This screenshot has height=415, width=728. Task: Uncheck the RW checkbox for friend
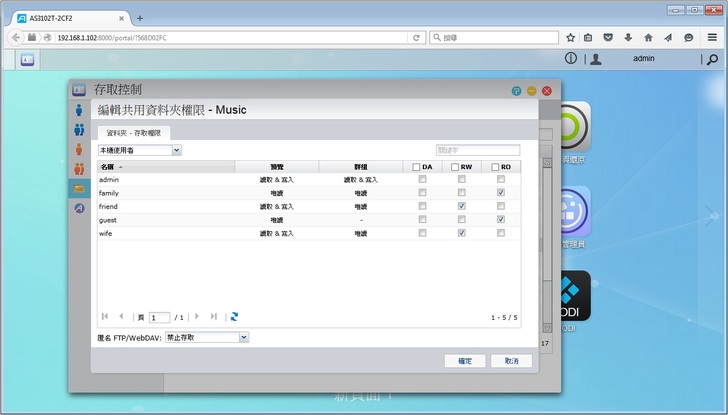coord(461,206)
